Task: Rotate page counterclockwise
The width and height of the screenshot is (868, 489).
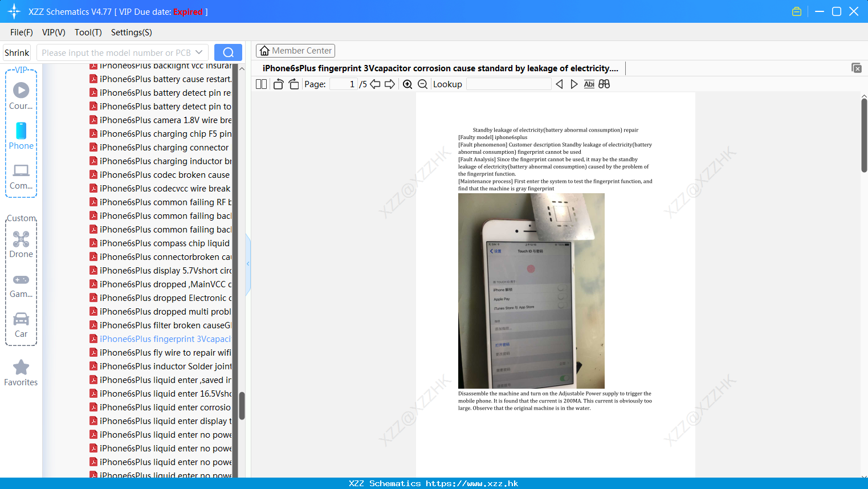Action: point(278,84)
